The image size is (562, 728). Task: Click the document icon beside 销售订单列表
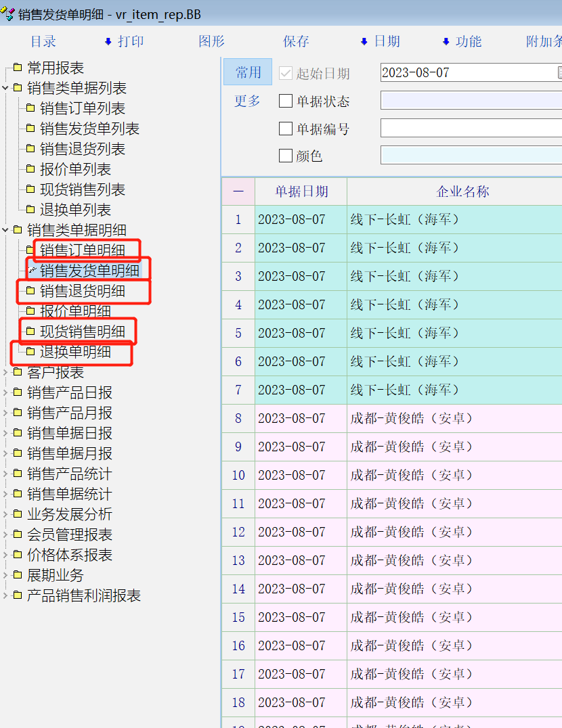pyautogui.click(x=30, y=108)
